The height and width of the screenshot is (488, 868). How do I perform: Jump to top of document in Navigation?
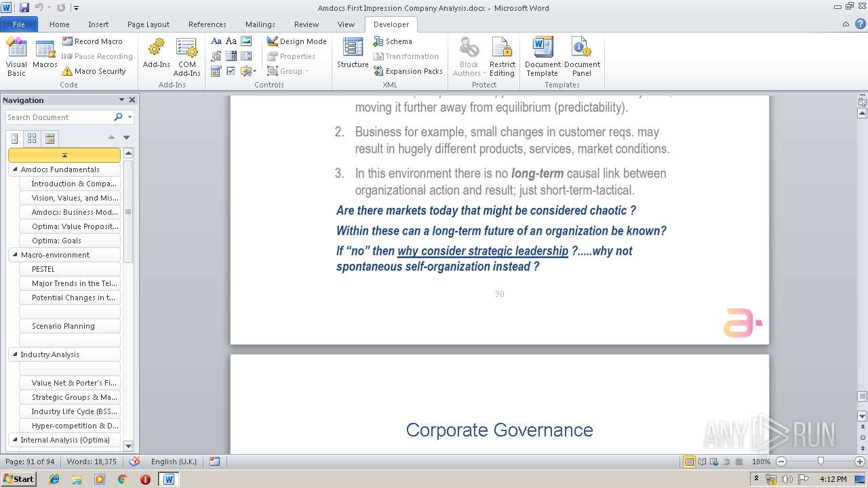pyautogui.click(x=64, y=155)
